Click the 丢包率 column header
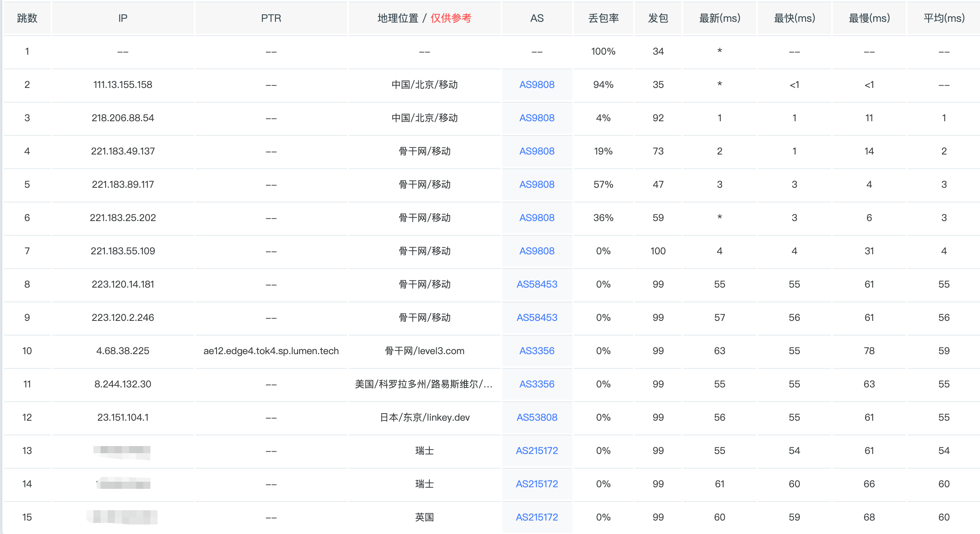The image size is (980, 534). tap(603, 18)
